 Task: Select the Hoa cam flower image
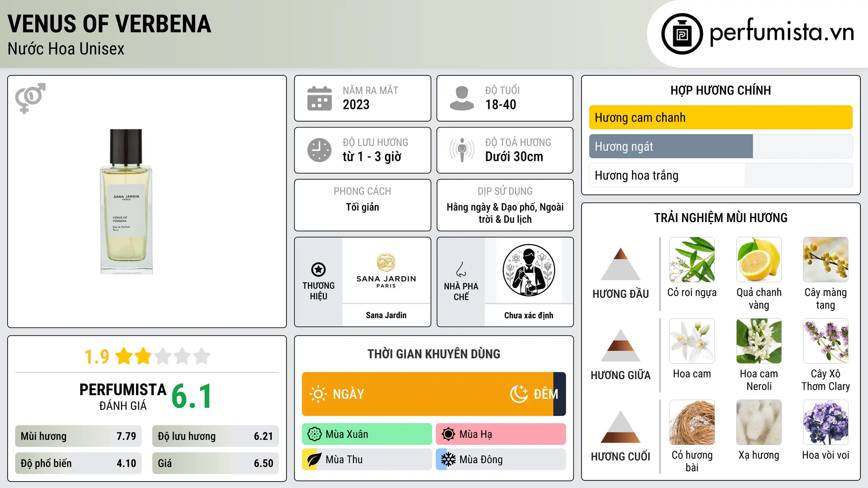click(692, 341)
